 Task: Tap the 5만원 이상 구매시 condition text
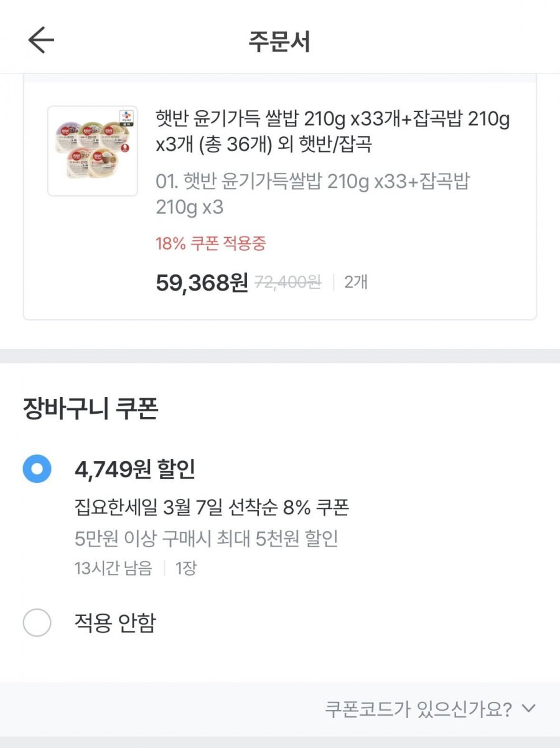tap(207, 538)
